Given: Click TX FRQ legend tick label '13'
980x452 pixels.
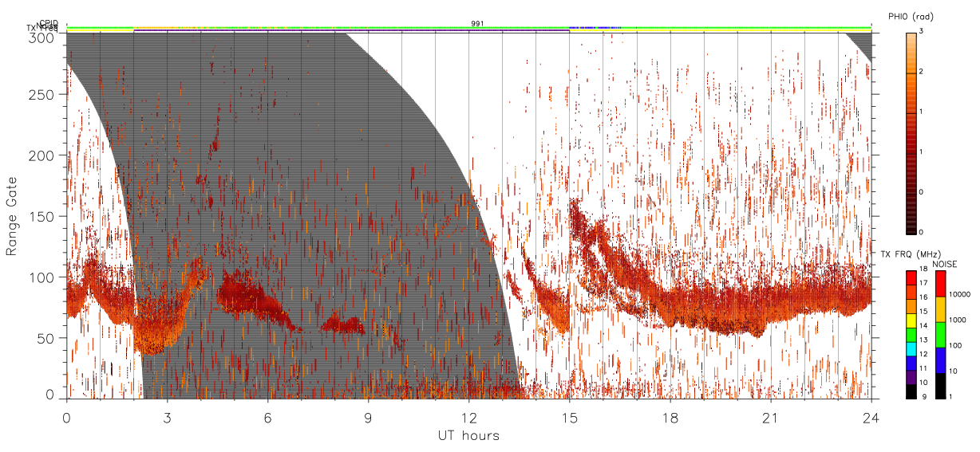Looking at the screenshot, I should [923, 340].
